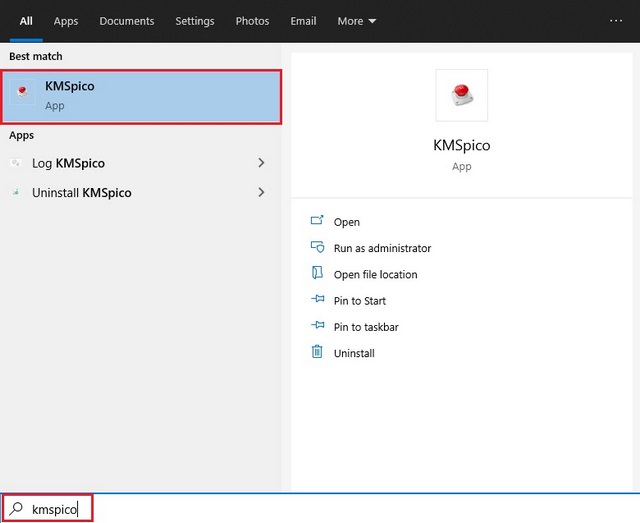Switch to the Apps tab
The image size is (640, 523).
[x=66, y=21]
